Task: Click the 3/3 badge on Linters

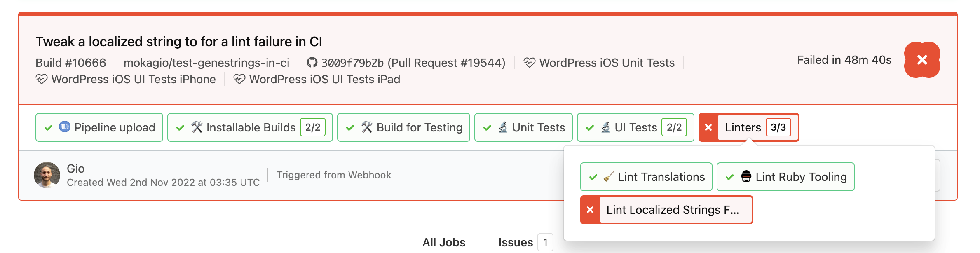Action: point(778,127)
